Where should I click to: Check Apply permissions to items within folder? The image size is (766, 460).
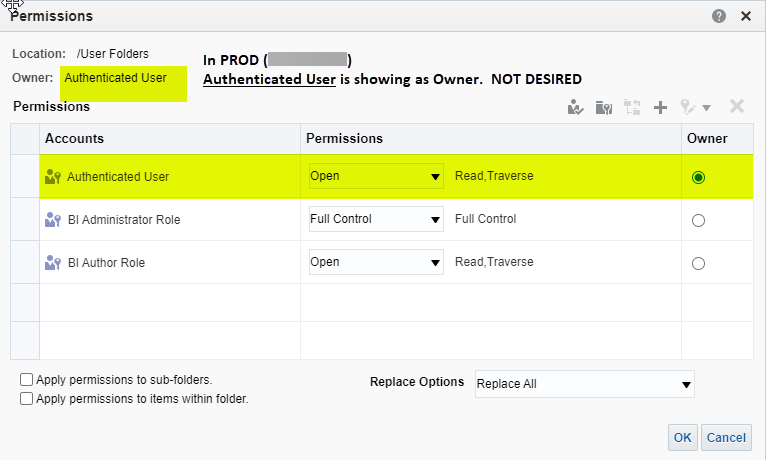tap(26, 398)
